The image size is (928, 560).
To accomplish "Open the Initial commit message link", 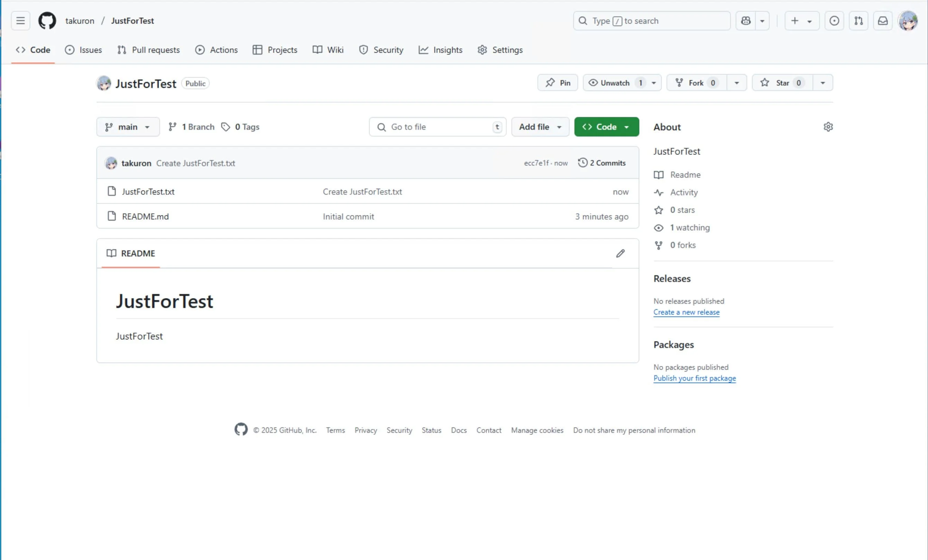I will coord(348,216).
